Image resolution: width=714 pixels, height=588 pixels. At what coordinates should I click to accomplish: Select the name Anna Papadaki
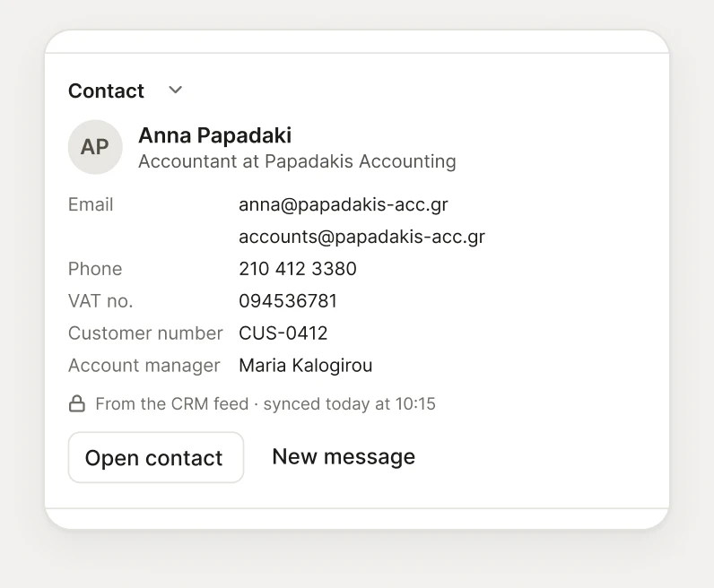tap(215, 135)
